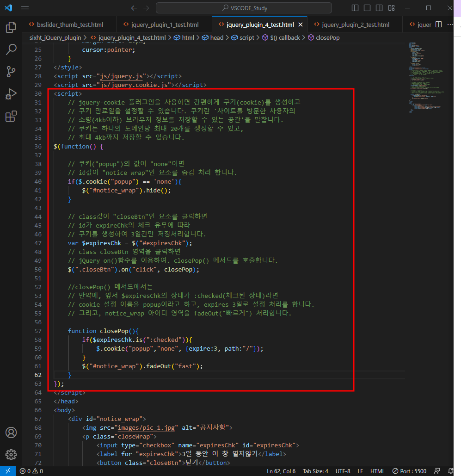Open the Manage gear menu
461x476 pixels.
click(x=11, y=454)
